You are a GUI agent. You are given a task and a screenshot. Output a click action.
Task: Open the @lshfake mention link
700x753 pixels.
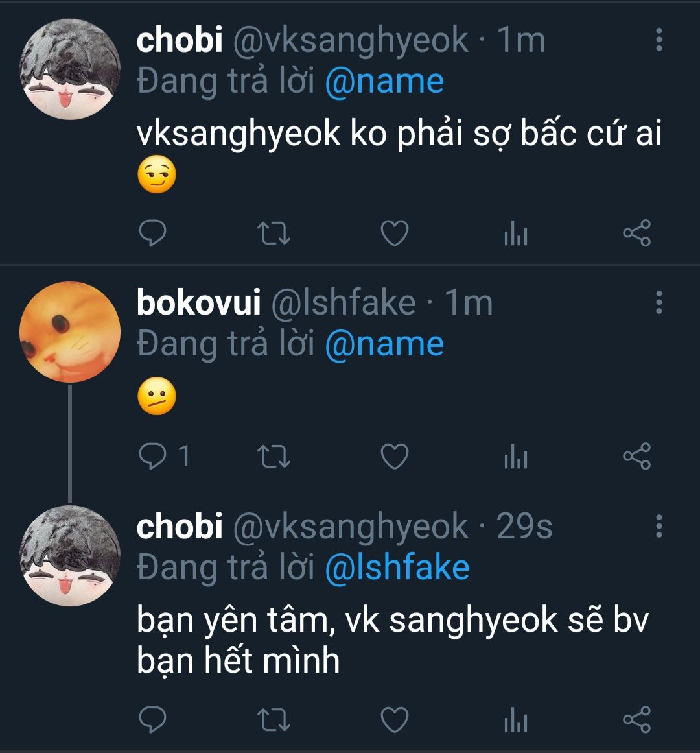click(397, 568)
